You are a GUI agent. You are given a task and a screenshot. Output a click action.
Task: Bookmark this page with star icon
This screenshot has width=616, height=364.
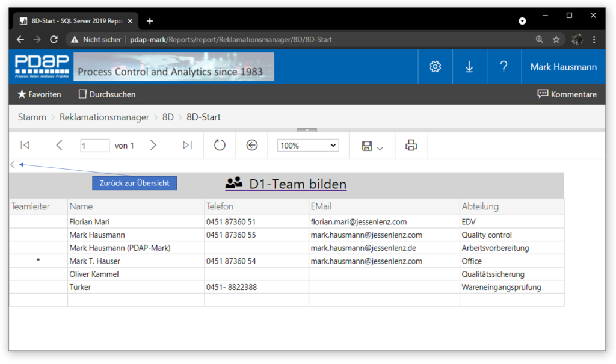[x=556, y=39]
